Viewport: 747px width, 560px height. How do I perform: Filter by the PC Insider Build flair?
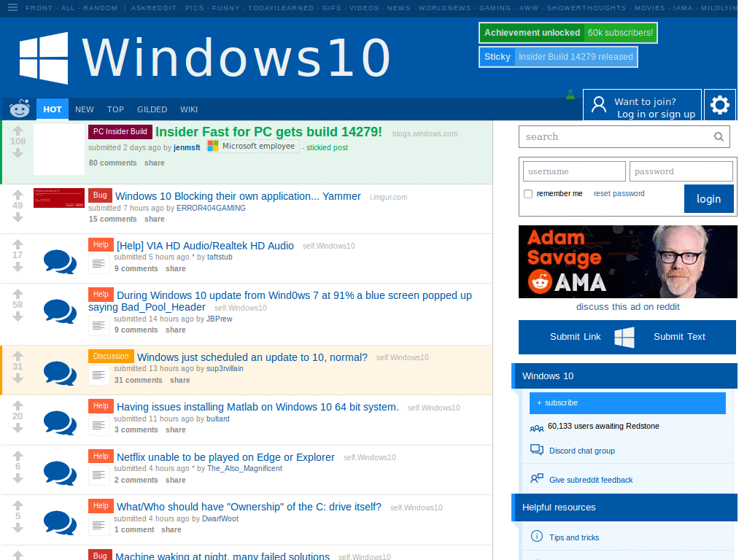[x=120, y=131]
